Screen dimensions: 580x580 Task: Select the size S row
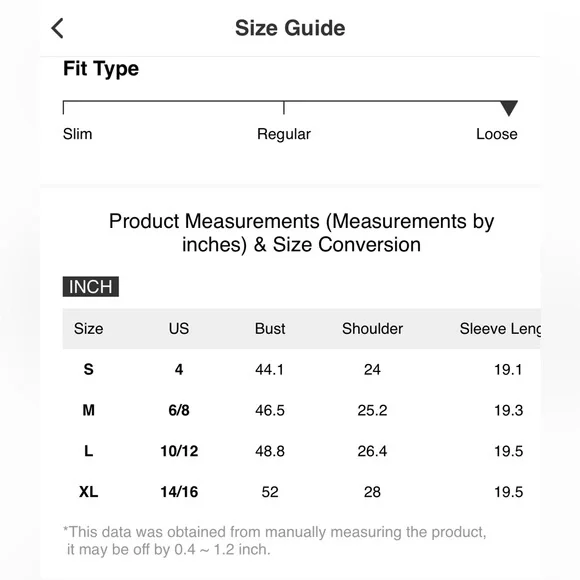coord(301,369)
